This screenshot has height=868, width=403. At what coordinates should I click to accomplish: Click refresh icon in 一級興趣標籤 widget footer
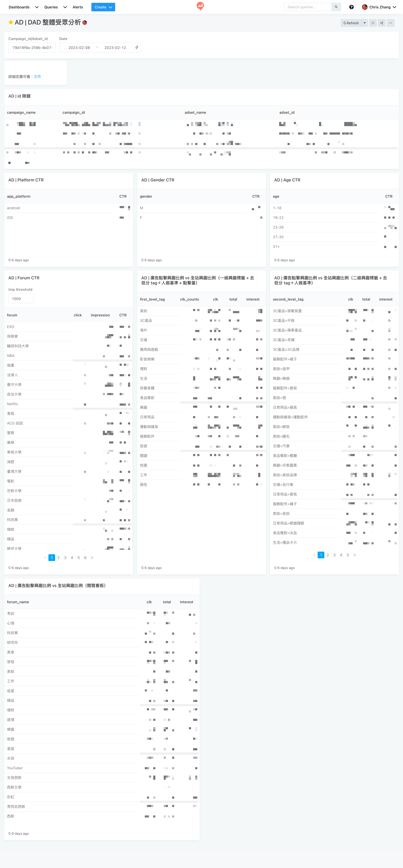143,568
